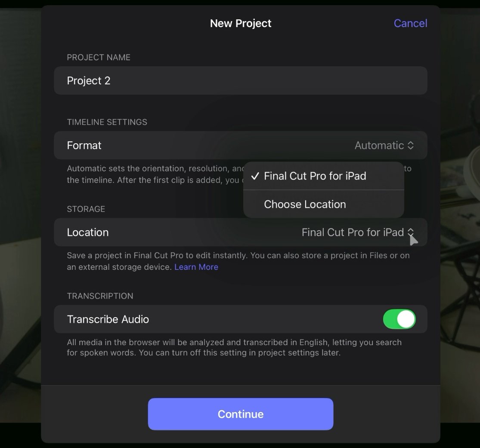Open the Automatic format selector
This screenshot has height=448, width=480.
[x=382, y=145]
